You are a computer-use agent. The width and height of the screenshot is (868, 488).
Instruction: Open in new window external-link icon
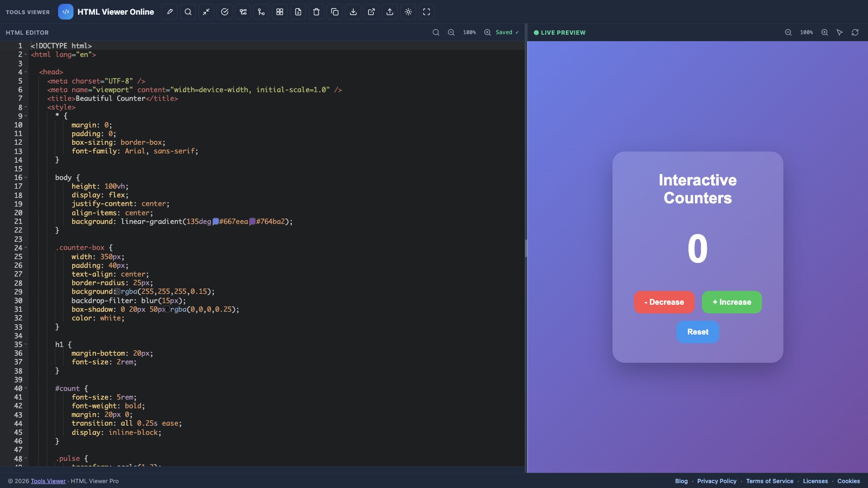372,12
